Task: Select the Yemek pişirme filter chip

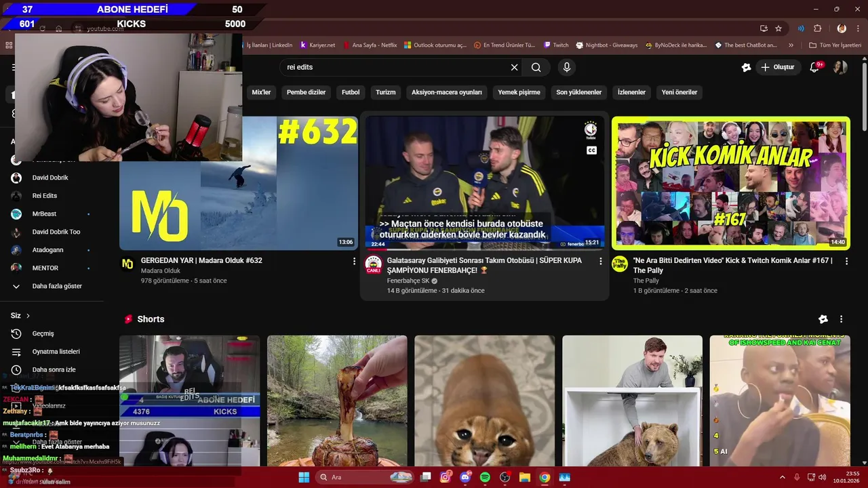Action: pyautogui.click(x=519, y=92)
